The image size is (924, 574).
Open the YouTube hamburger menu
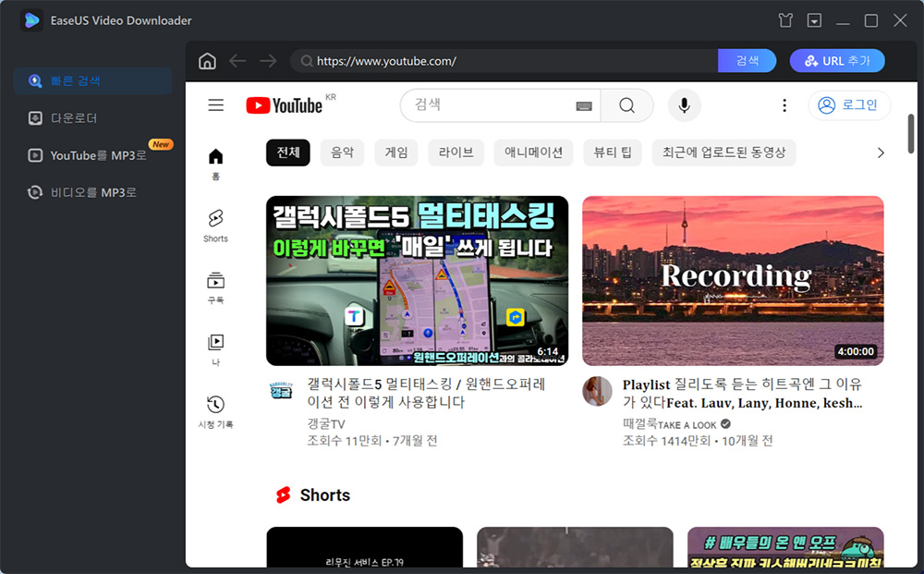coord(215,104)
